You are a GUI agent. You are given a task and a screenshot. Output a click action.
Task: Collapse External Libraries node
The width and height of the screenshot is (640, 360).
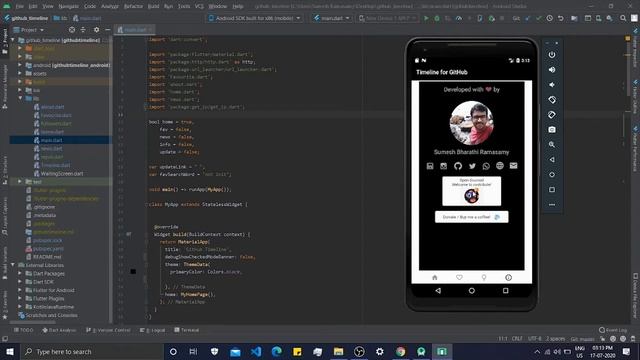pyautogui.click(x=13, y=265)
